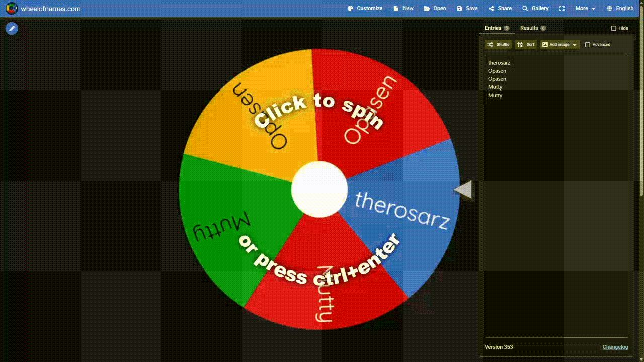This screenshot has height=362, width=644.
Task: Sort the entries list
Action: tap(526, 45)
